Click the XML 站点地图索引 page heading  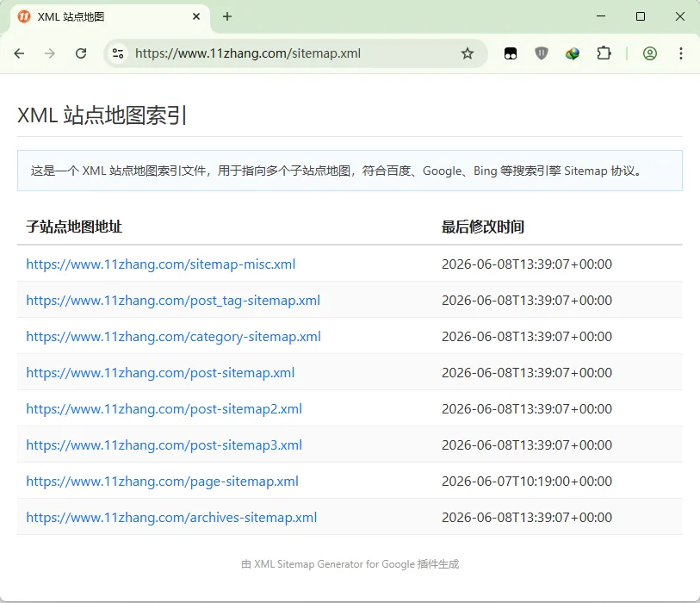102,115
